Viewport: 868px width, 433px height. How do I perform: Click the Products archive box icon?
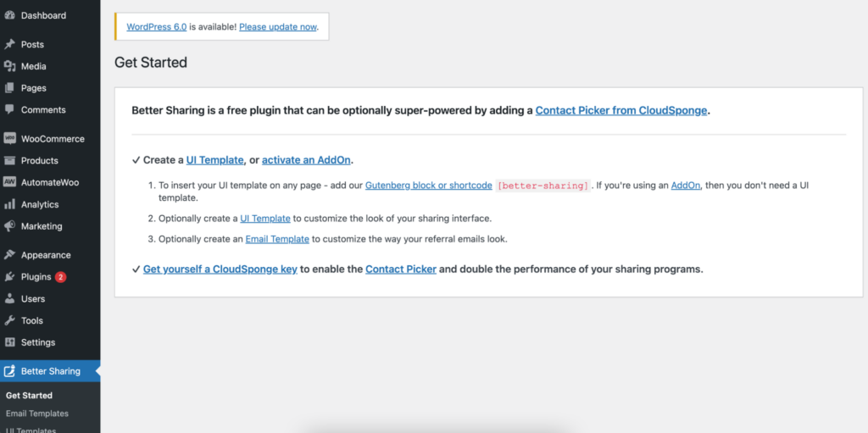tap(9, 161)
